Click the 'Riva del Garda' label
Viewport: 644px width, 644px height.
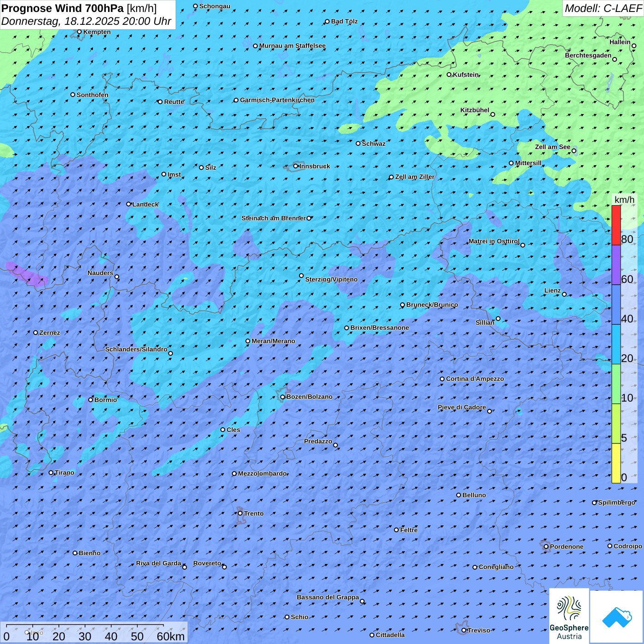click(159, 563)
